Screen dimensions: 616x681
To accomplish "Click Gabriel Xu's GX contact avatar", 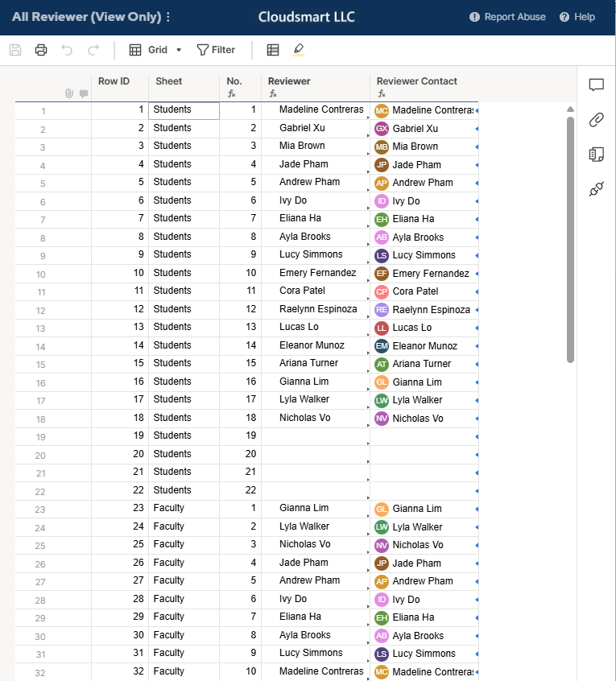I will [382, 129].
